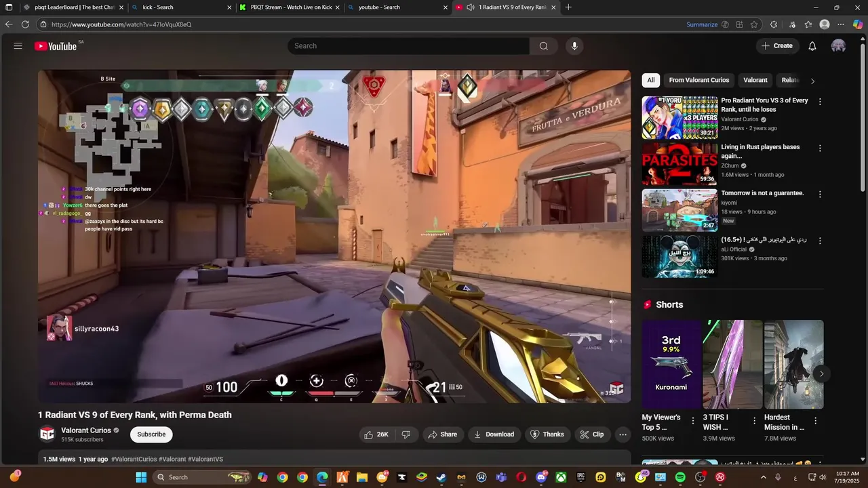Open the Edge favorites list icon

point(808,24)
